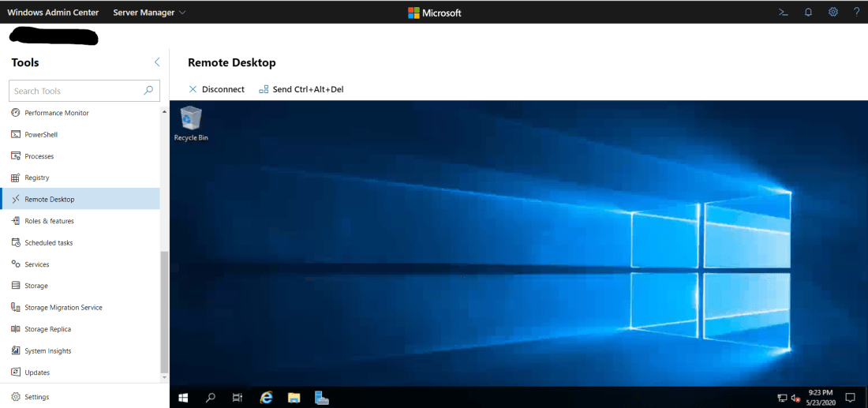Open File Explorer in remote taskbar
This screenshot has height=408, width=868.
pyautogui.click(x=294, y=398)
